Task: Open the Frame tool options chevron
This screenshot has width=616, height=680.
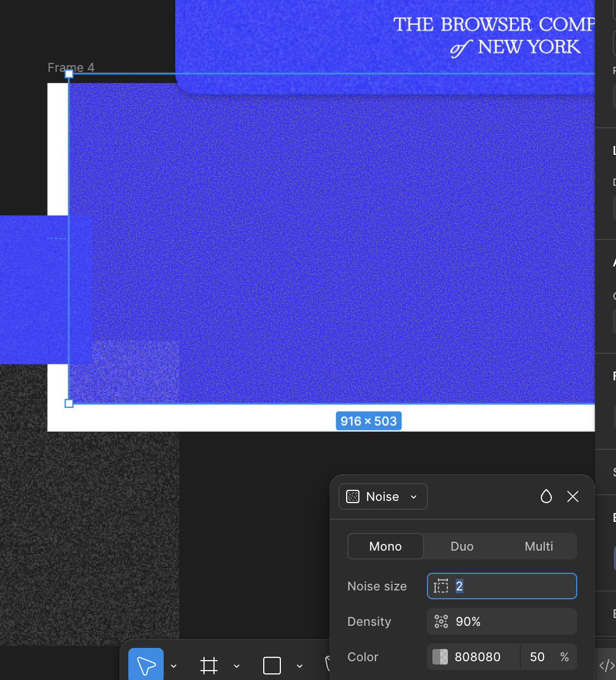Action: 237,666
